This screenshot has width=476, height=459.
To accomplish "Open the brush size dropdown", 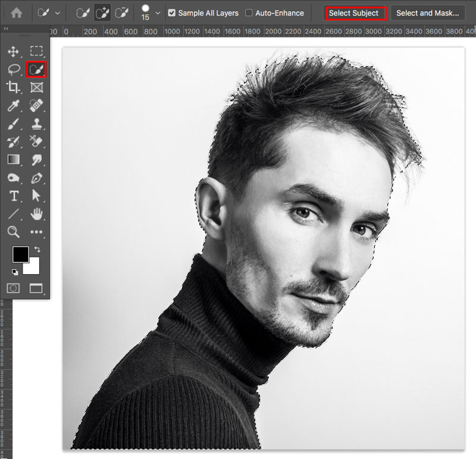I will (159, 12).
